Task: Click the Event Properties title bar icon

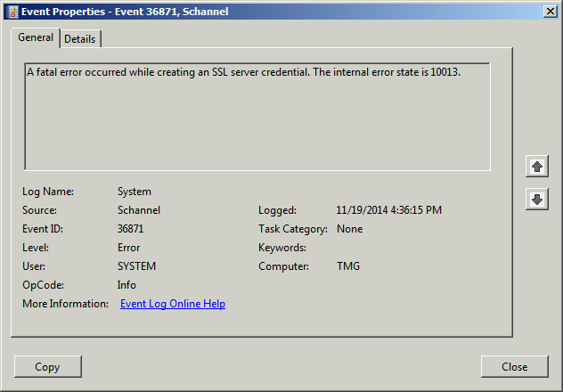Action: [x=11, y=12]
